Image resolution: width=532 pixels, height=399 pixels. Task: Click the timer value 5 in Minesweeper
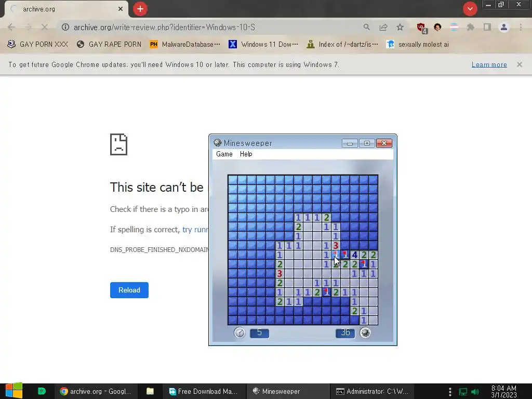[x=260, y=333]
